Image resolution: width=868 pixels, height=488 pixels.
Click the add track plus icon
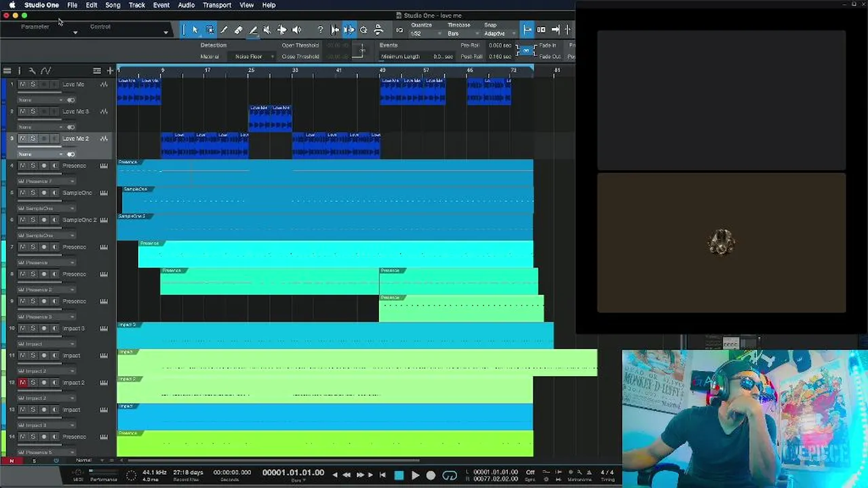point(110,70)
